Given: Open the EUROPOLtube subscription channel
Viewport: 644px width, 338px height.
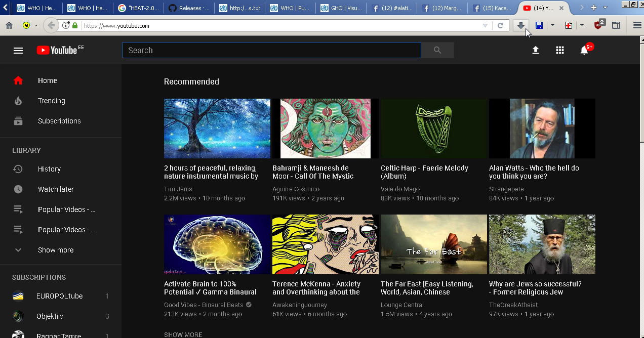Looking at the screenshot, I should click(x=59, y=296).
